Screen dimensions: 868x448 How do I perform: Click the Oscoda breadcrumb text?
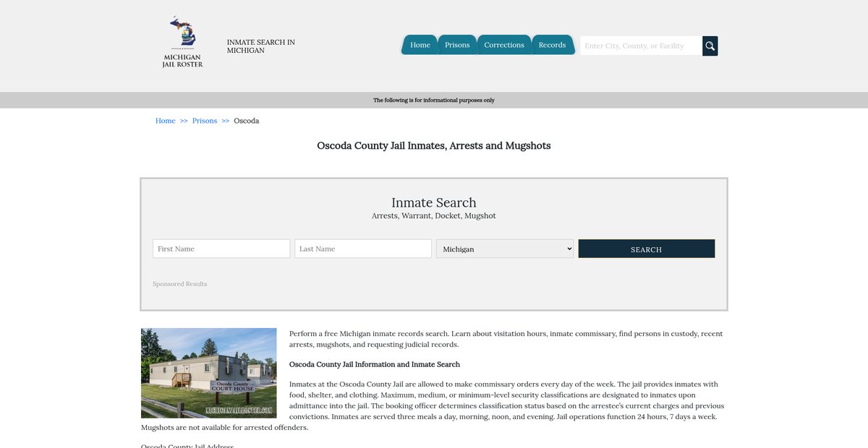coord(247,121)
